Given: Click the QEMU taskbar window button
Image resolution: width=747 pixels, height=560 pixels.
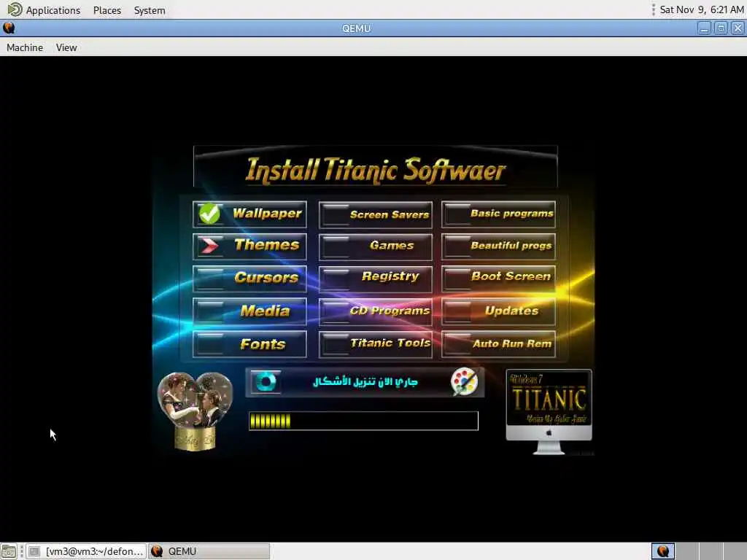Looking at the screenshot, I should 209,551.
